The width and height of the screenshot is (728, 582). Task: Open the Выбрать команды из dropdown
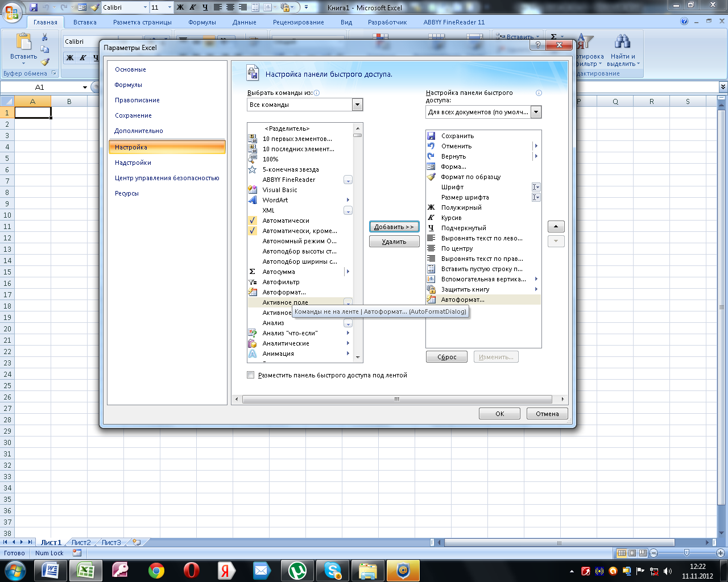[357, 105]
